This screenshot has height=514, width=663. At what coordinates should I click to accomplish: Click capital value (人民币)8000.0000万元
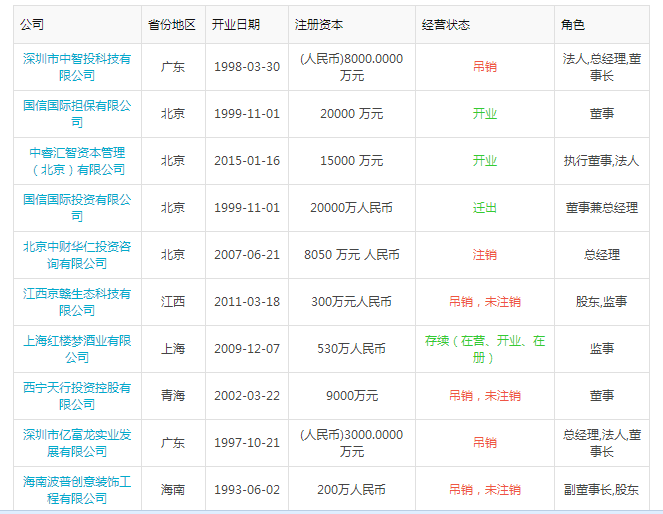(x=352, y=67)
